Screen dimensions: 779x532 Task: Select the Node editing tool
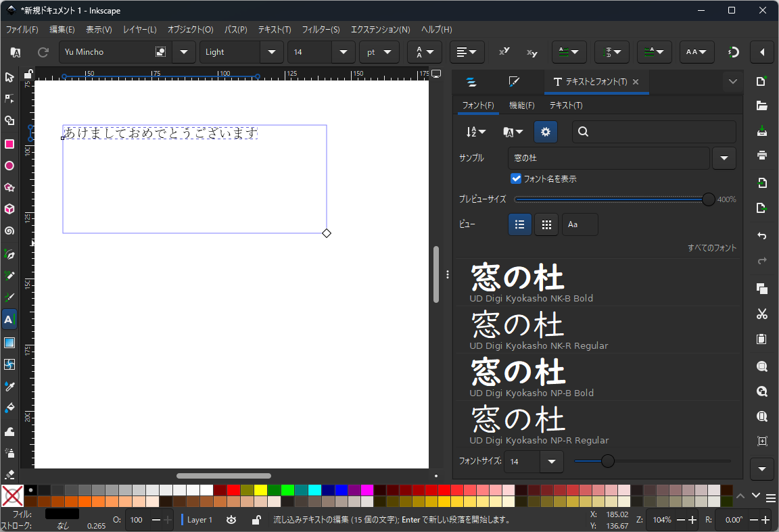(x=9, y=99)
